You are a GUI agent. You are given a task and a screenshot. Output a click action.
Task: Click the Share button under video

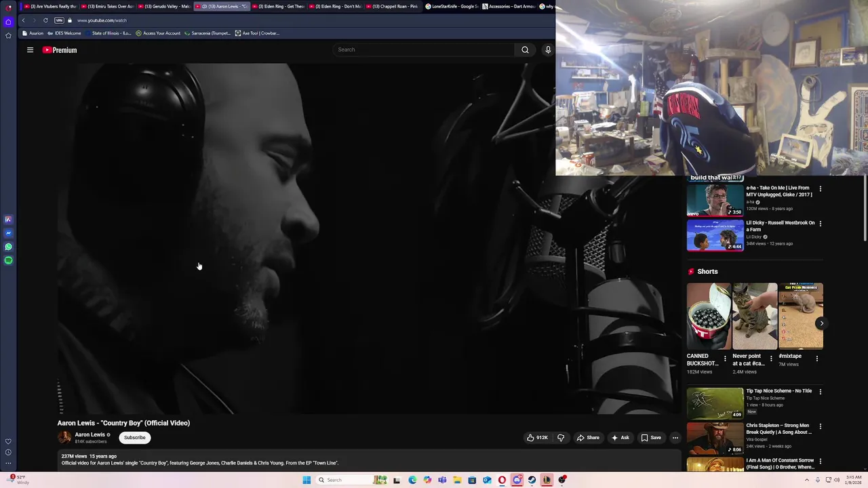588,438
